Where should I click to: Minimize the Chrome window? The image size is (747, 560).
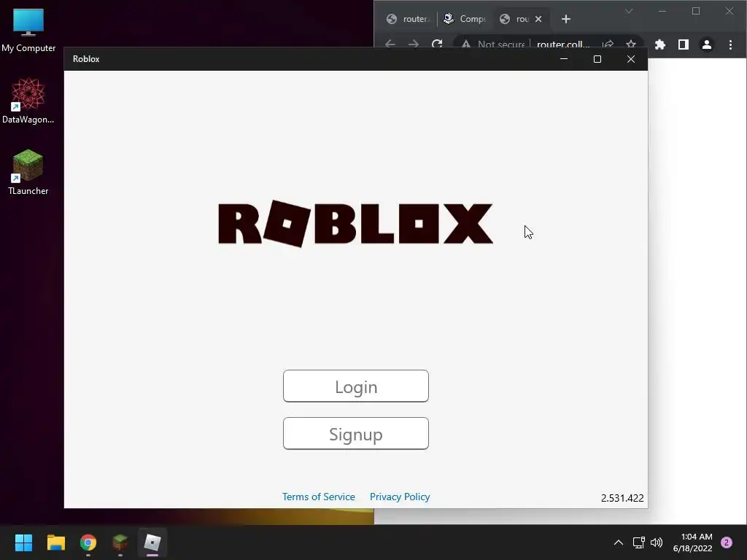(662, 11)
